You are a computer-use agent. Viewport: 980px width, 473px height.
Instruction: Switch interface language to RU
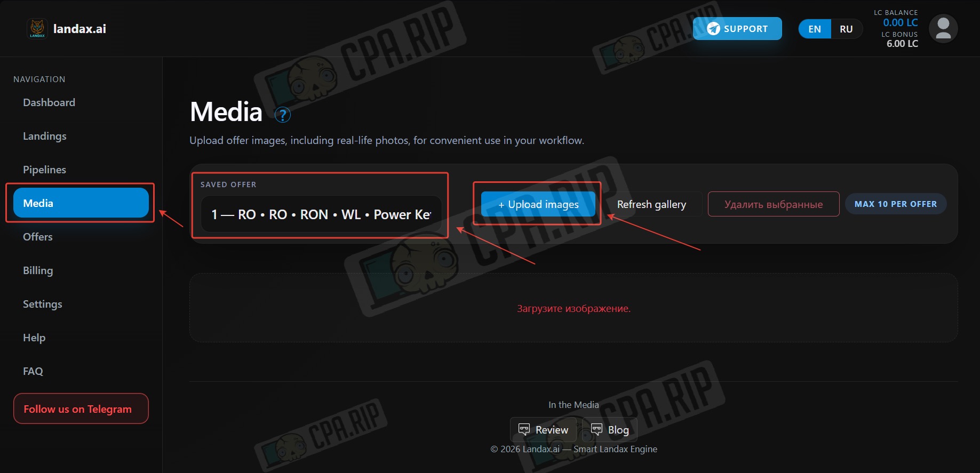click(846, 29)
